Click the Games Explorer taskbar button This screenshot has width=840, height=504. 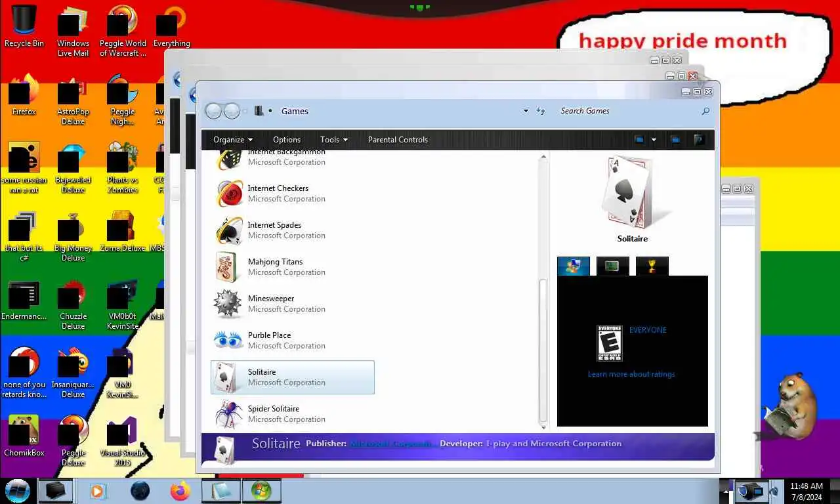point(261,490)
